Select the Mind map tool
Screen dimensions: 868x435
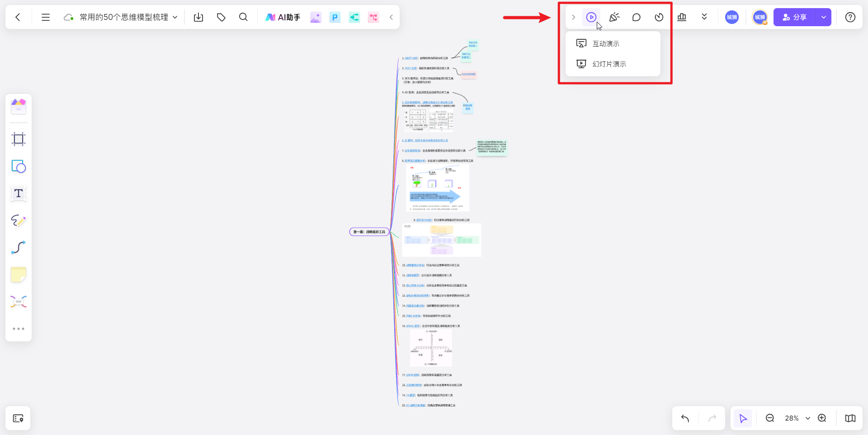pos(19,302)
